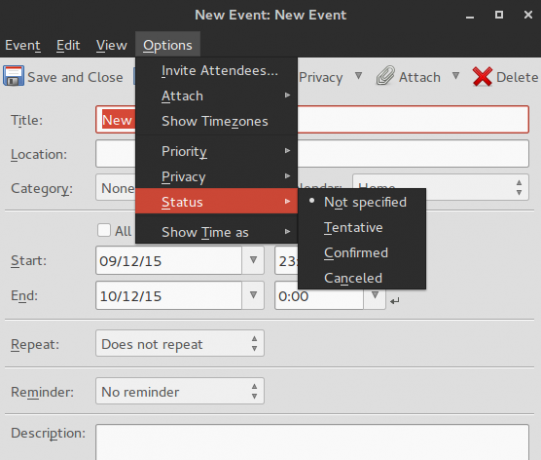Image resolution: width=541 pixels, height=460 pixels.
Task: Expand the Privacy submenu in Options menu
Action: coord(216,177)
